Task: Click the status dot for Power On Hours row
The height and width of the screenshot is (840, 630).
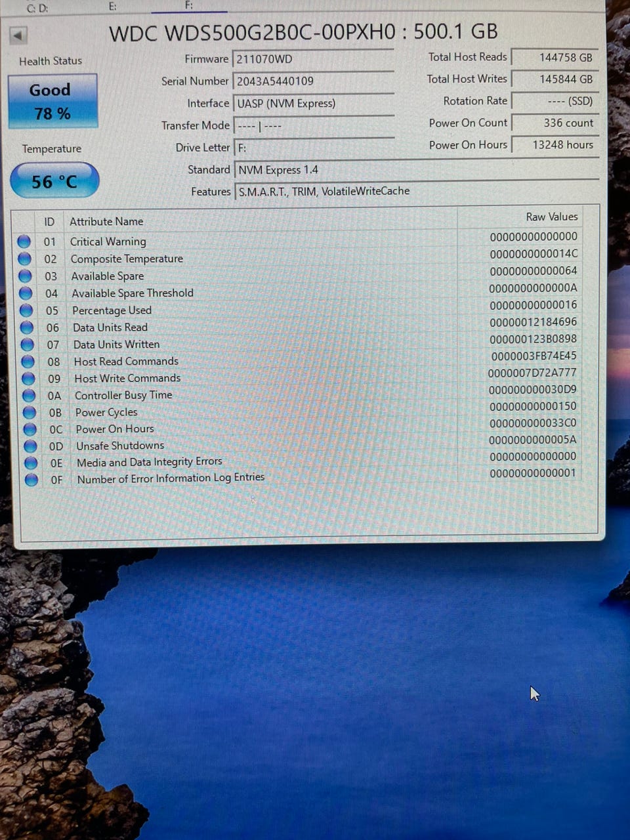Action: tap(30, 429)
